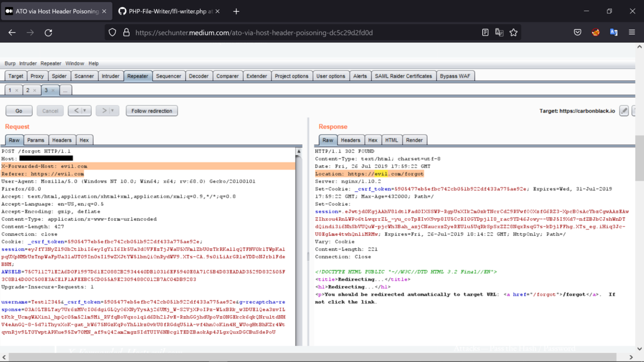Open the Alerts tab
Viewport: 644px width, 362px height.
pos(360,76)
